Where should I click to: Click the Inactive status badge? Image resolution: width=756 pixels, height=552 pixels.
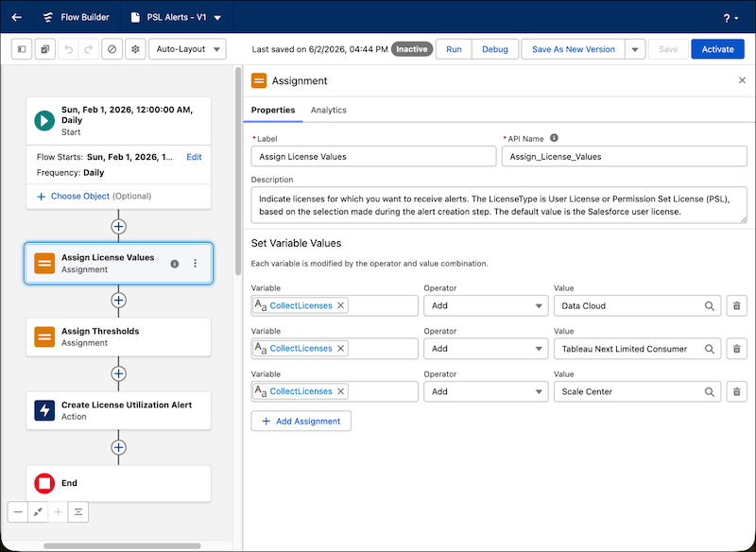[x=411, y=49]
